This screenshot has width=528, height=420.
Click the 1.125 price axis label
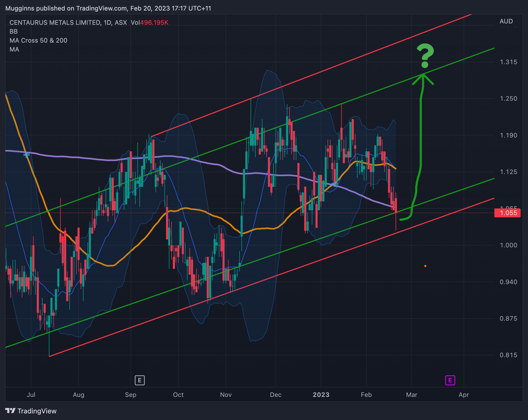pos(508,172)
